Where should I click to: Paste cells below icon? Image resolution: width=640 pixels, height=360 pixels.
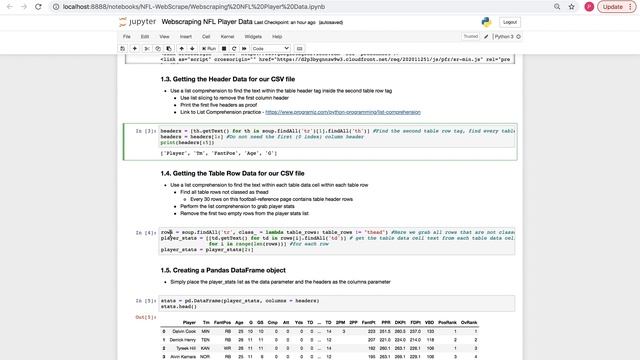169,49
